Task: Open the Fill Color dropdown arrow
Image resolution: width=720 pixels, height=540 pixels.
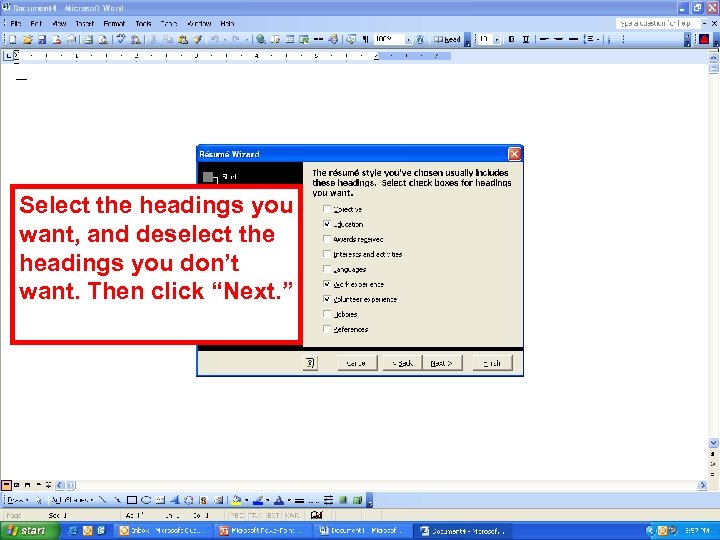Action: (x=247, y=500)
